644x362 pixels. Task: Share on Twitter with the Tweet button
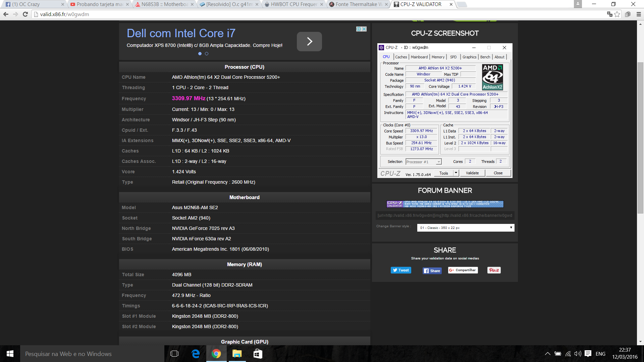click(401, 270)
